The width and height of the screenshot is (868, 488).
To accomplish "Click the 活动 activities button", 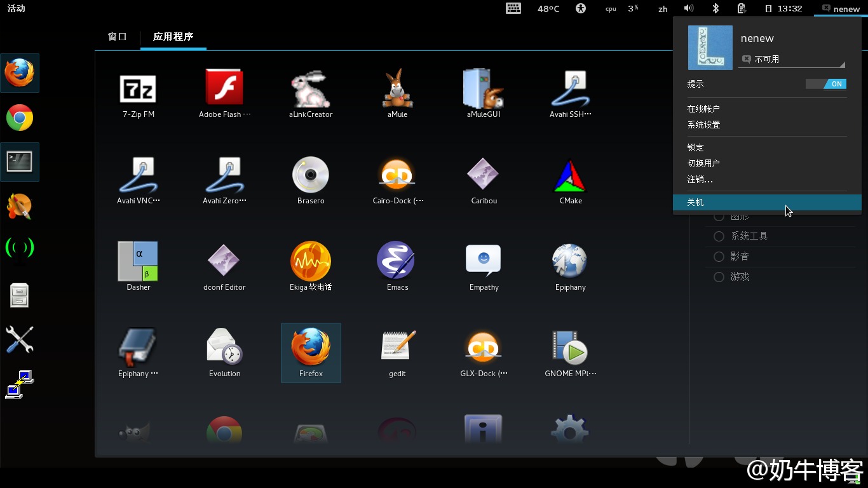I will (x=17, y=9).
